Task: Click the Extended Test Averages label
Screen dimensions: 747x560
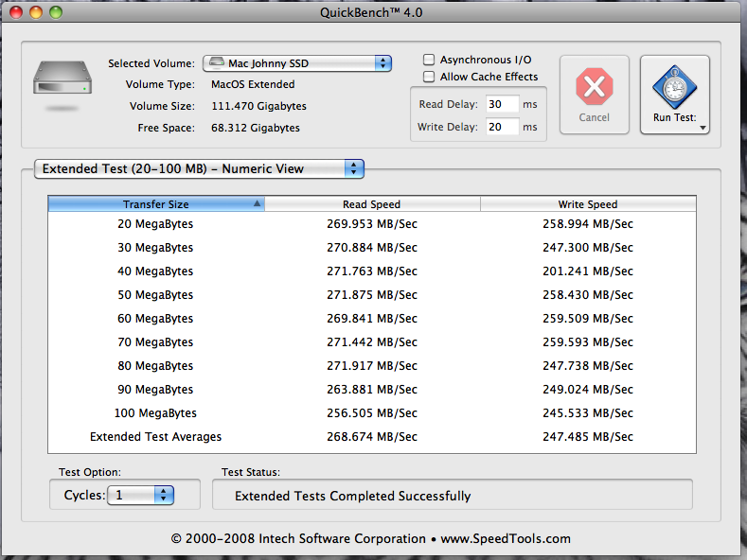Action: [156, 437]
